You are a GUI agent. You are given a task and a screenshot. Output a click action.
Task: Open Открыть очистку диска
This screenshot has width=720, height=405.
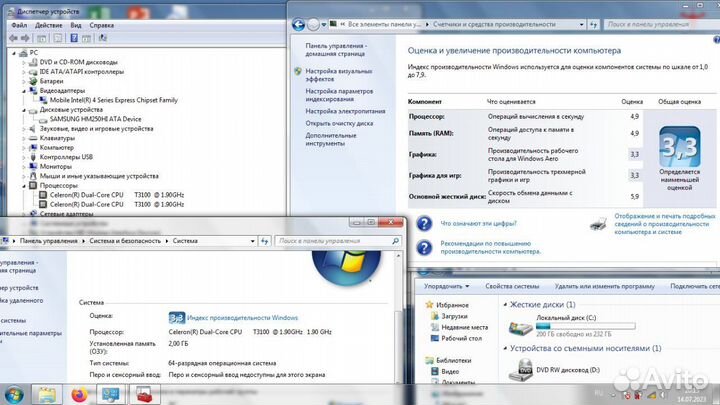[339, 124]
